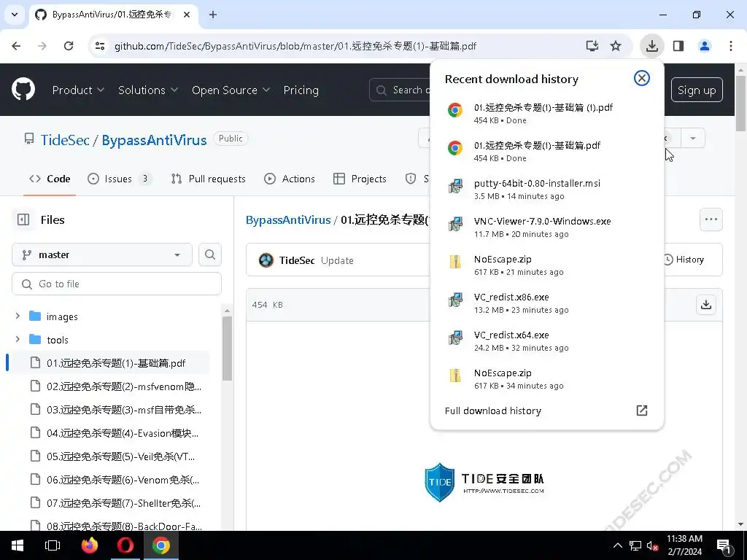Open file 05 Veil免杀 in tree

point(109,456)
